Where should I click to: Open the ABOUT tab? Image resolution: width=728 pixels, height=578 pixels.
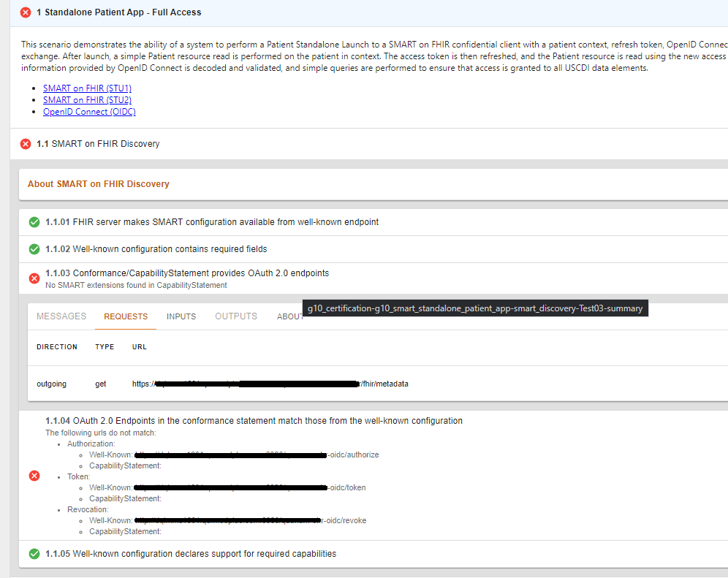coord(289,316)
